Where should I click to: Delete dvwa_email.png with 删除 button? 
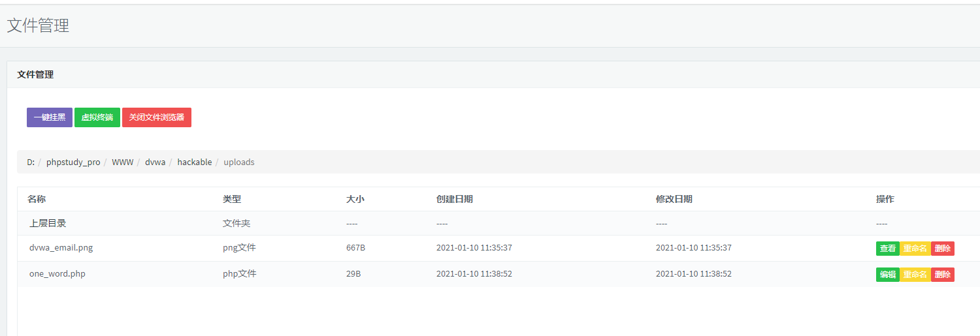(x=942, y=249)
